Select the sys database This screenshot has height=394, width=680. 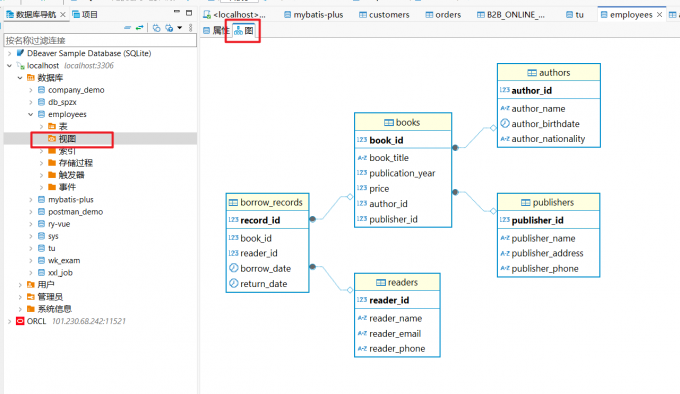[53, 236]
